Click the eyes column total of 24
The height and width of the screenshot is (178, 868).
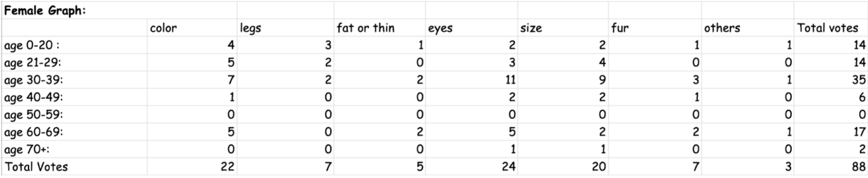(508, 166)
